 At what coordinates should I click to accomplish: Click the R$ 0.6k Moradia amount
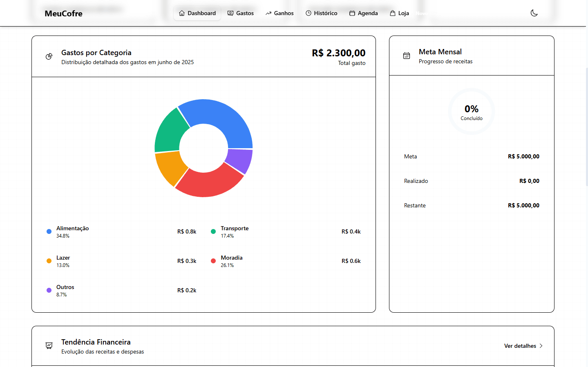click(351, 261)
